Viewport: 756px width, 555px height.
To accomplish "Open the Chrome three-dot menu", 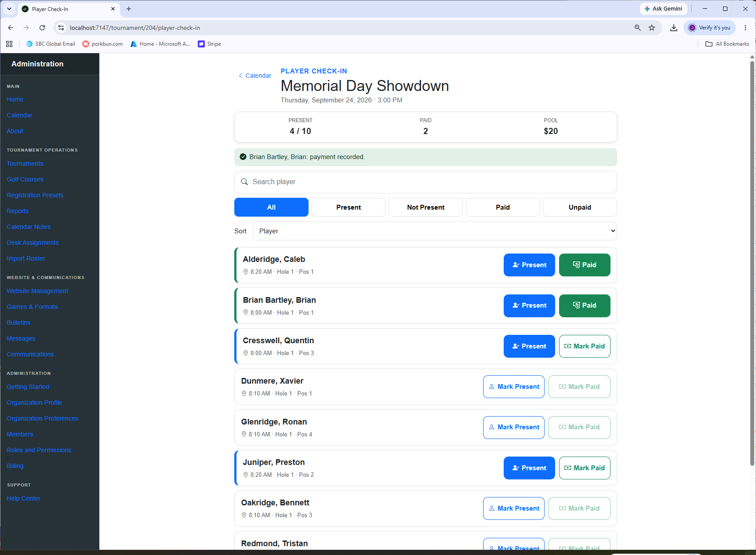I will tap(745, 28).
